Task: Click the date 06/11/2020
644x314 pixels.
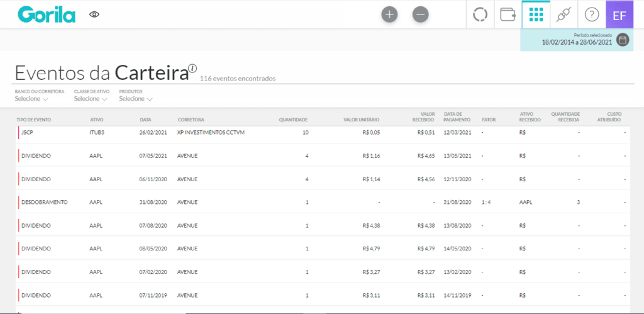Action: pos(153,179)
